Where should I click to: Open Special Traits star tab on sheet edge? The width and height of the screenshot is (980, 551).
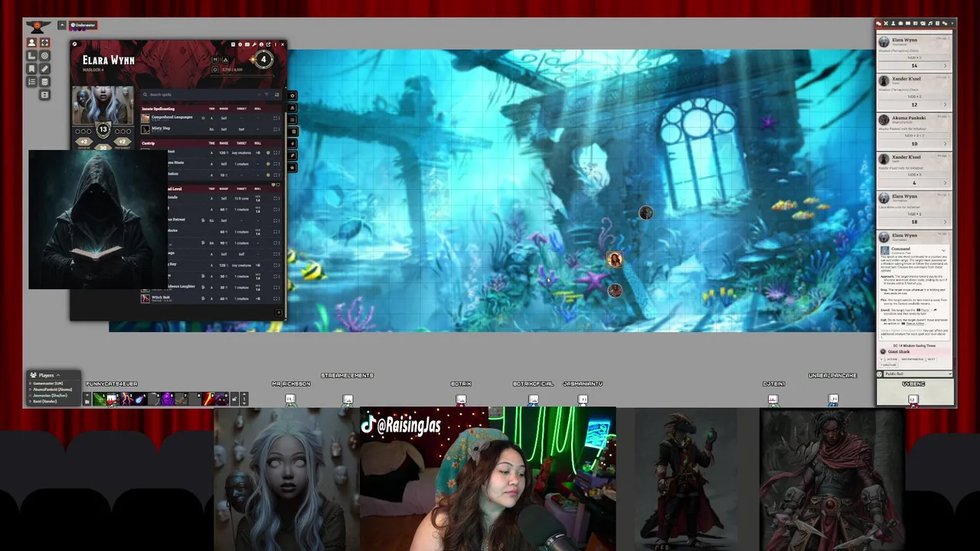tap(292, 168)
